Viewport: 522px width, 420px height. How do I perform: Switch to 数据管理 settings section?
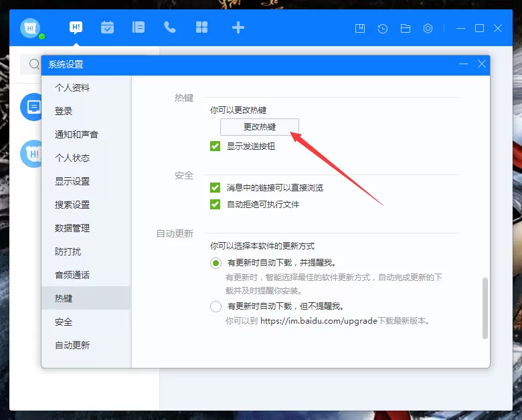coord(72,228)
